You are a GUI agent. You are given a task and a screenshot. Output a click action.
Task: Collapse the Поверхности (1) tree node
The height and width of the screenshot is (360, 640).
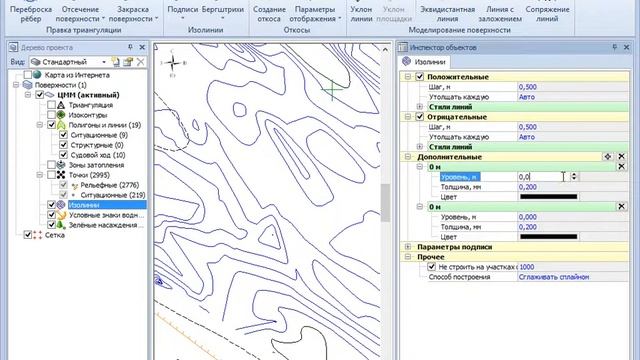click(x=16, y=85)
